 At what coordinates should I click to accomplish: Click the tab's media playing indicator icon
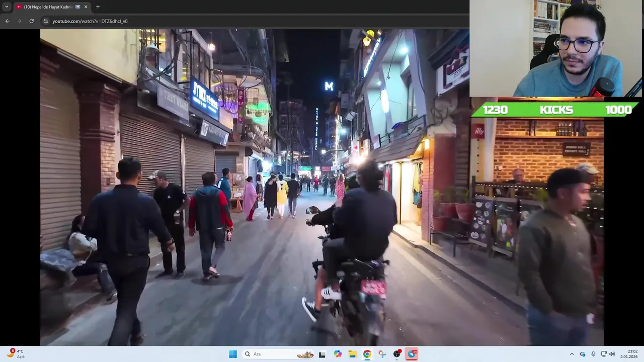coord(77,7)
